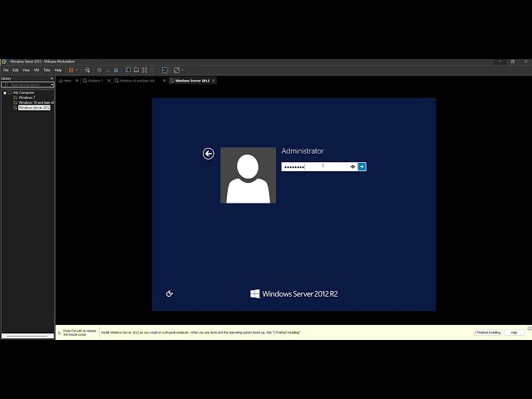Click the Help button in install bar

coord(514,332)
